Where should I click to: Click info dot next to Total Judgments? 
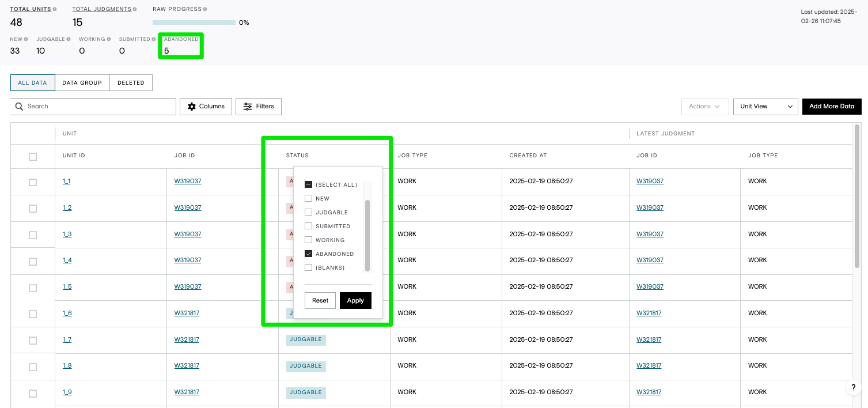pyautogui.click(x=135, y=9)
